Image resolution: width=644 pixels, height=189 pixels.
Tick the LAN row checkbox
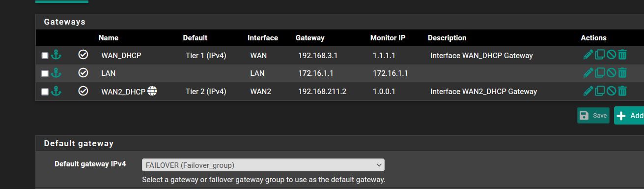(x=45, y=73)
